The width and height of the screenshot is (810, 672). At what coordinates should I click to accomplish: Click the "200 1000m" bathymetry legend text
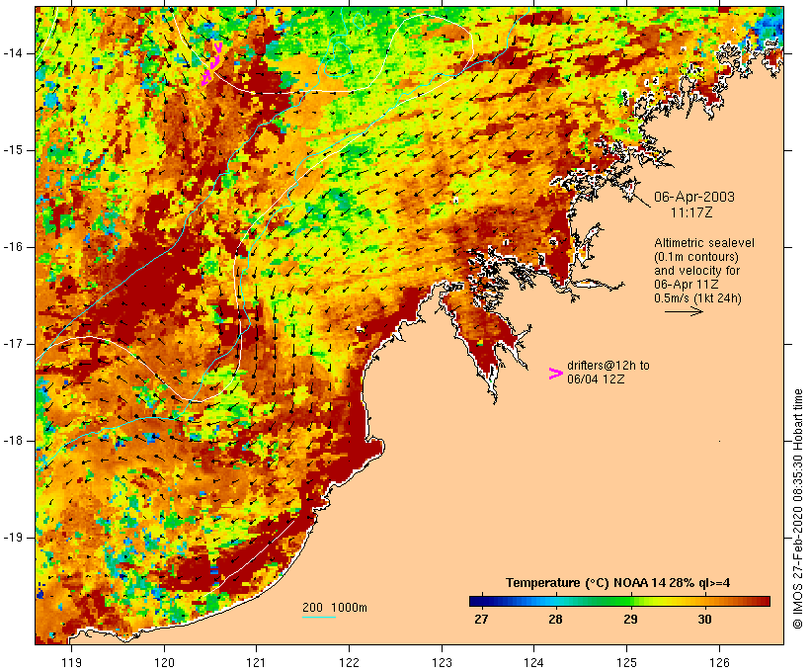point(335,608)
